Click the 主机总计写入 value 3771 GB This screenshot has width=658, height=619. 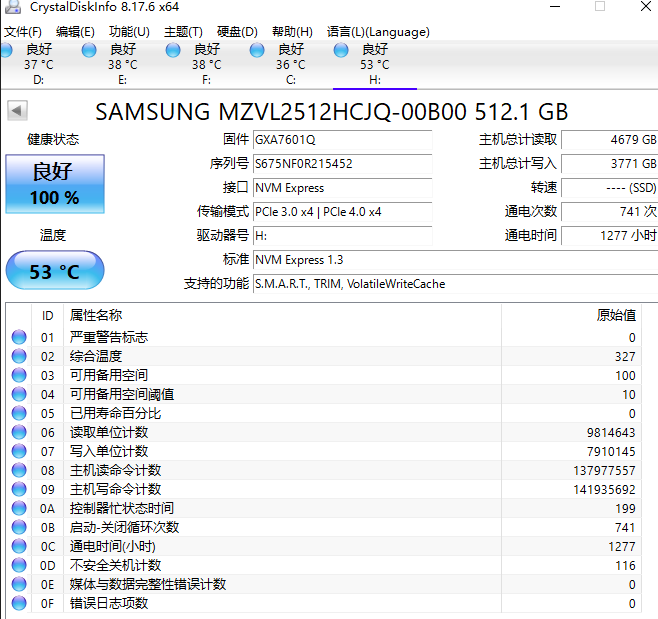tap(610, 163)
